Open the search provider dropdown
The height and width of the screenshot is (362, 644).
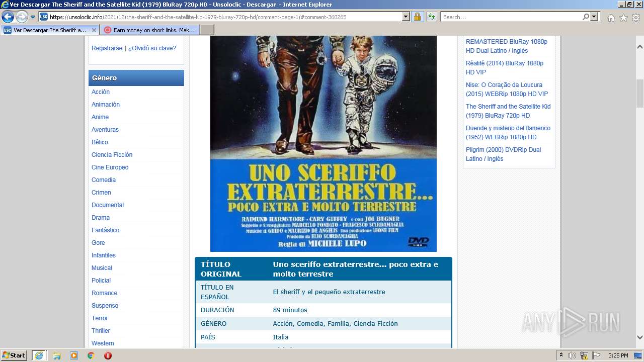(x=595, y=17)
